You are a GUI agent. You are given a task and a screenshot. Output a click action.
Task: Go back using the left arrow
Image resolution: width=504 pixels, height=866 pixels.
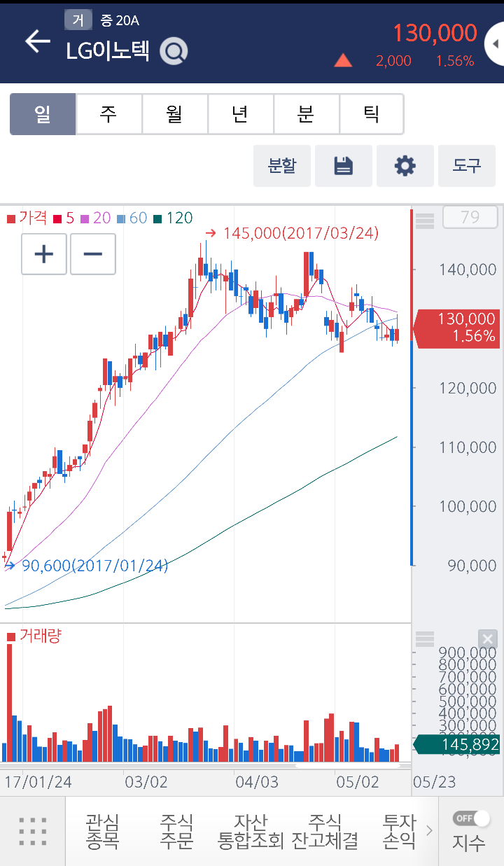(x=38, y=41)
